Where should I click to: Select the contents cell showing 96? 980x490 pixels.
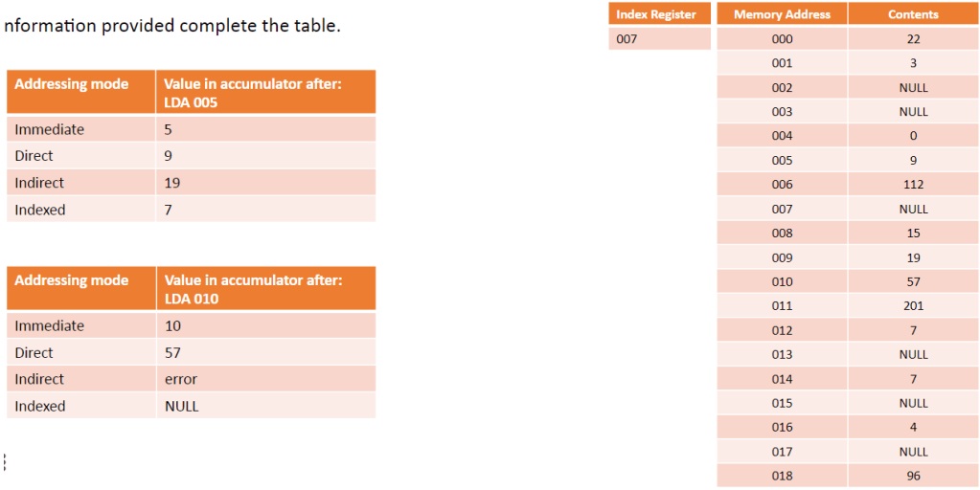[913, 476]
